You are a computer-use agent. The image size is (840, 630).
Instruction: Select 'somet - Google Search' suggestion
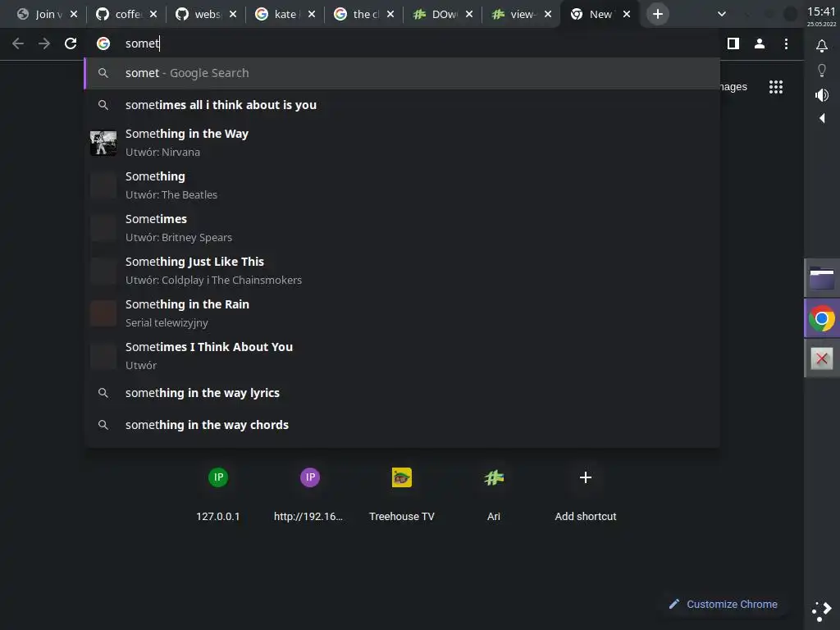point(402,73)
